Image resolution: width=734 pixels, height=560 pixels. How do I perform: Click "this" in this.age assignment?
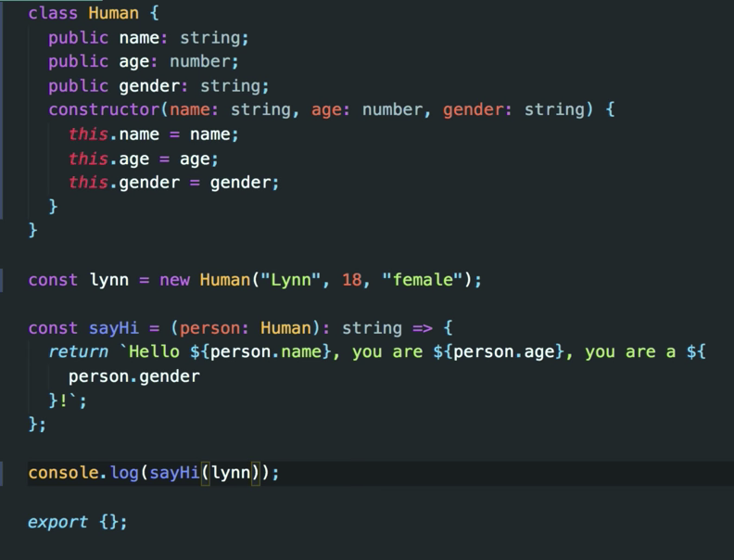88,159
